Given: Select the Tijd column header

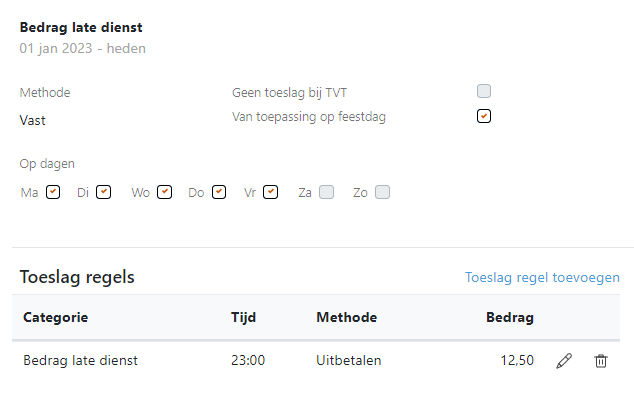Looking at the screenshot, I should click(x=243, y=317).
